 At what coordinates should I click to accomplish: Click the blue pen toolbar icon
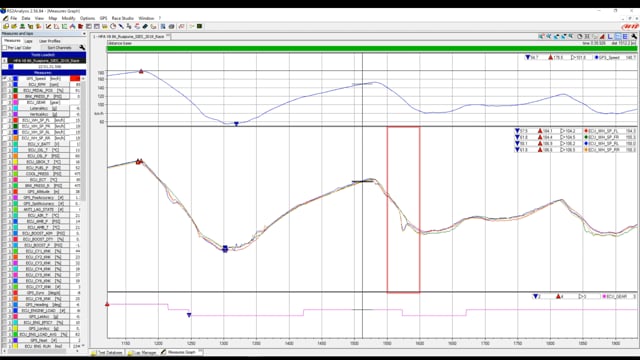click(121, 26)
